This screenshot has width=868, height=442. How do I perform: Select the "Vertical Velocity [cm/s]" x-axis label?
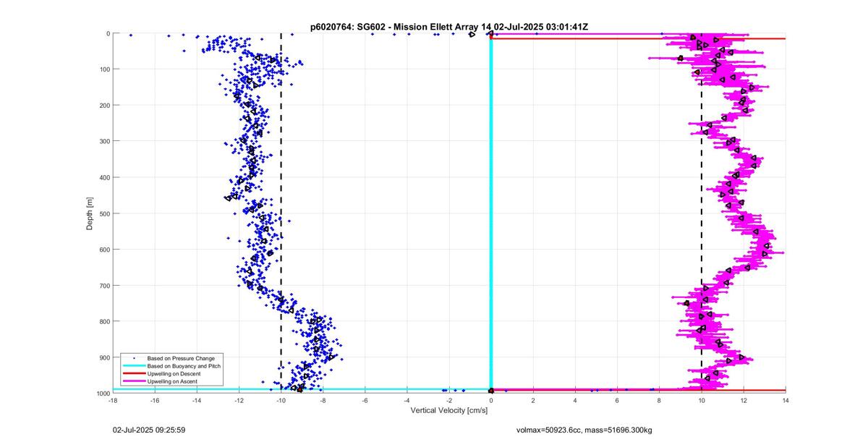click(x=449, y=411)
